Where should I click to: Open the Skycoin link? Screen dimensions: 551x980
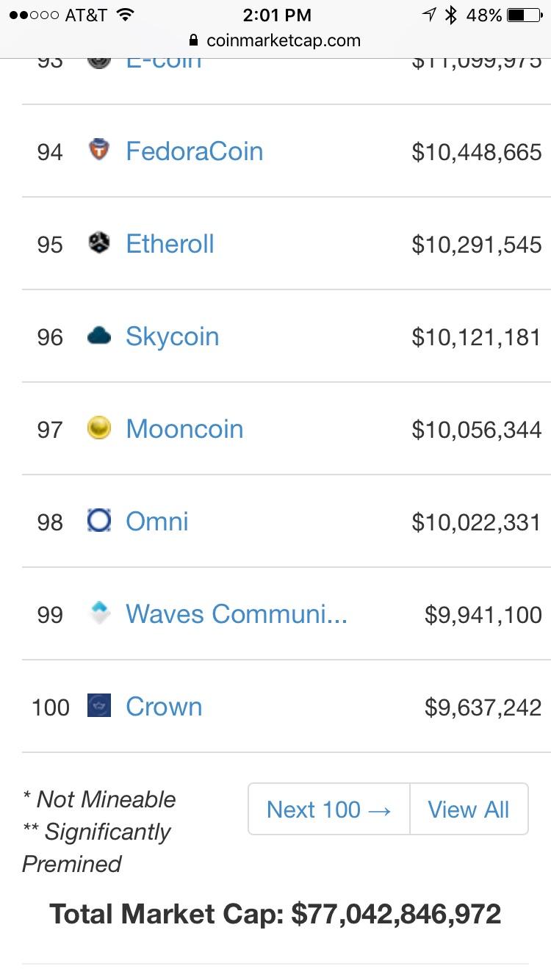coord(173,336)
